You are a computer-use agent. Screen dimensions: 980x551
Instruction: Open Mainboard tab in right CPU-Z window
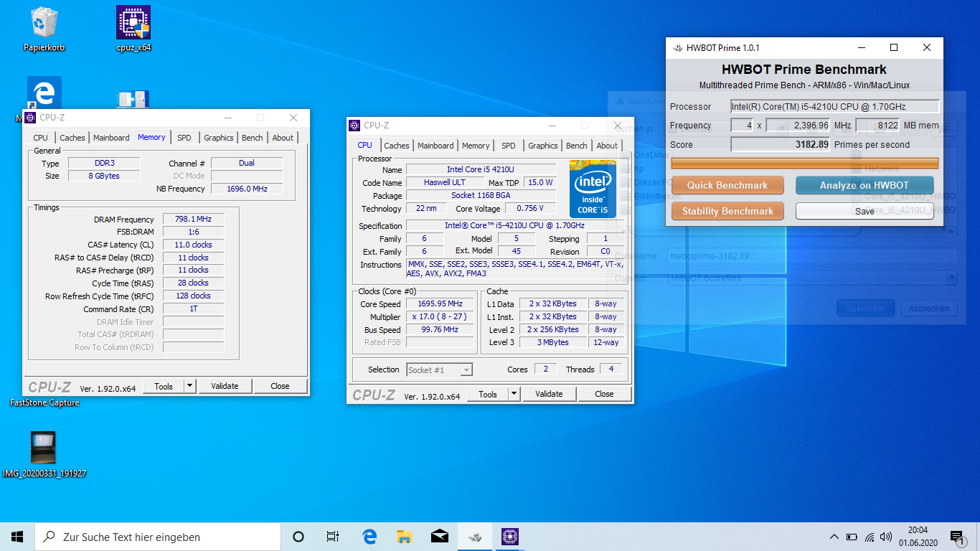pos(435,146)
